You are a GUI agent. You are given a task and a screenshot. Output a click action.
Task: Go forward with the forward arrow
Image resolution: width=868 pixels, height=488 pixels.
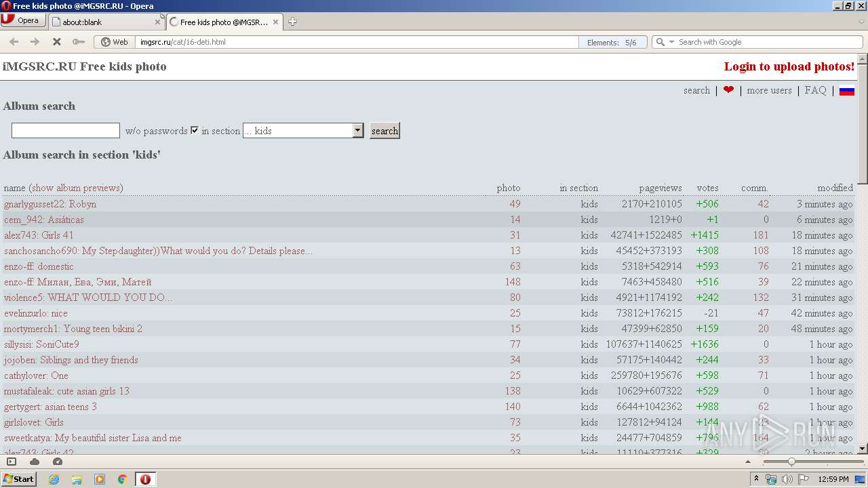pyautogui.click(x=35, y=42)
